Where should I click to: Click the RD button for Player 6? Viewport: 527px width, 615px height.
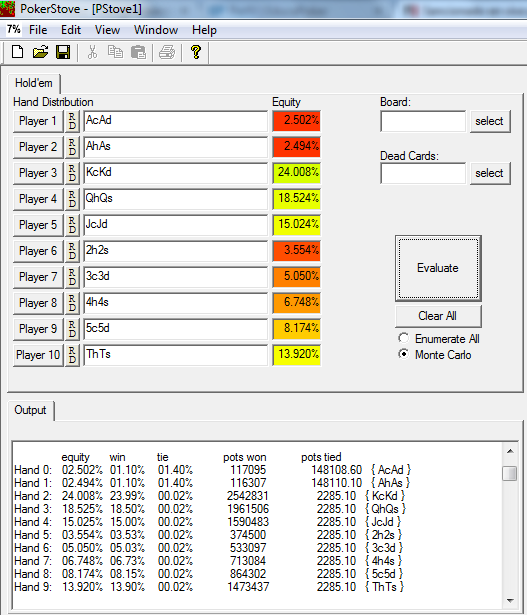pyautogui.click(x=72, y=251)
